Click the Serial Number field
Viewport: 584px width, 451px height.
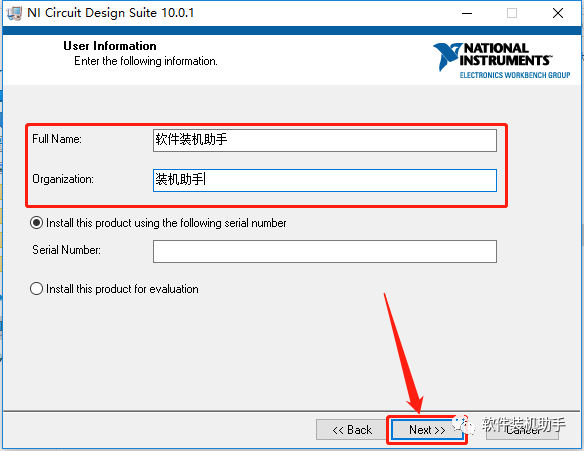[324, 251]
